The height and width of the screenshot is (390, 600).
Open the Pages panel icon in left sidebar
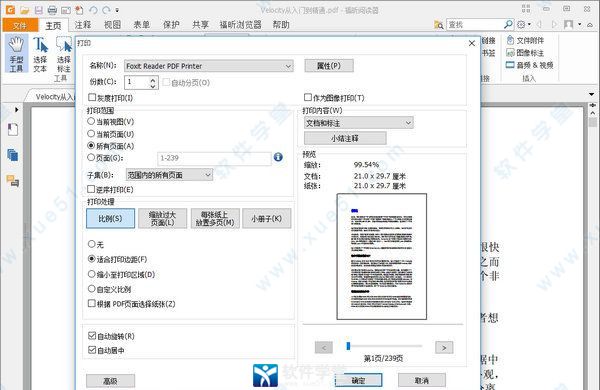click(13, 129)
